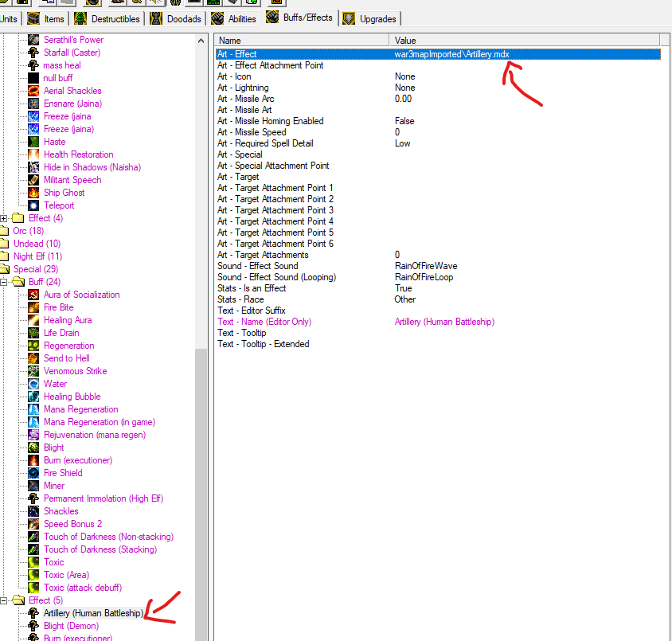This screenshot has height=641, width=672.
Task: Collapse the Buff (24) folder
Action: coord(4,282)
